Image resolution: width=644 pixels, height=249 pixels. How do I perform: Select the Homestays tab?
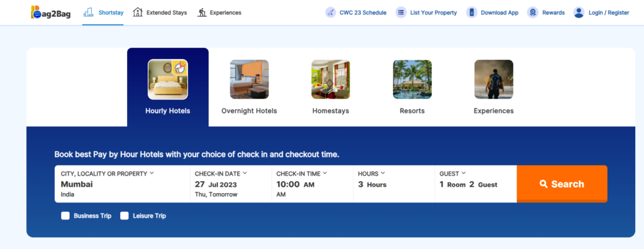(331, 87)
